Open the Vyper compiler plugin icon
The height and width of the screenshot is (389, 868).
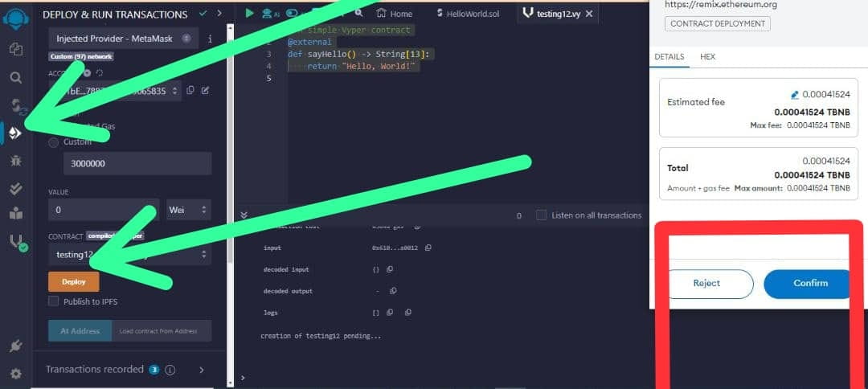[x=15, y=241]
